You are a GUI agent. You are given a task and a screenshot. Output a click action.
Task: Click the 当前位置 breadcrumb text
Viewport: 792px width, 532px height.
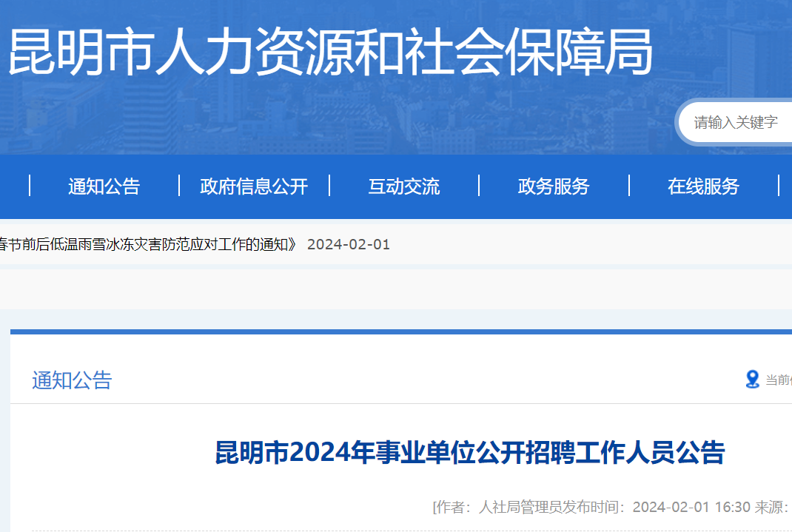(778, 380)
